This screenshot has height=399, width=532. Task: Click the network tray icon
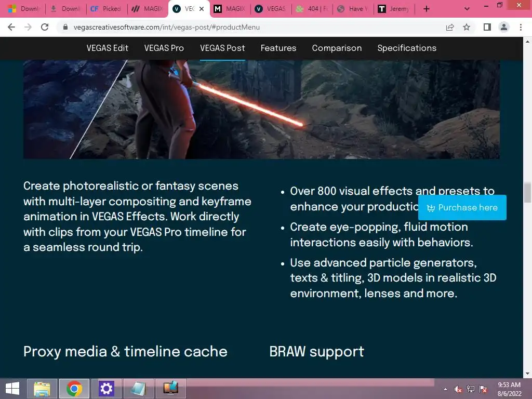point(471,389)
